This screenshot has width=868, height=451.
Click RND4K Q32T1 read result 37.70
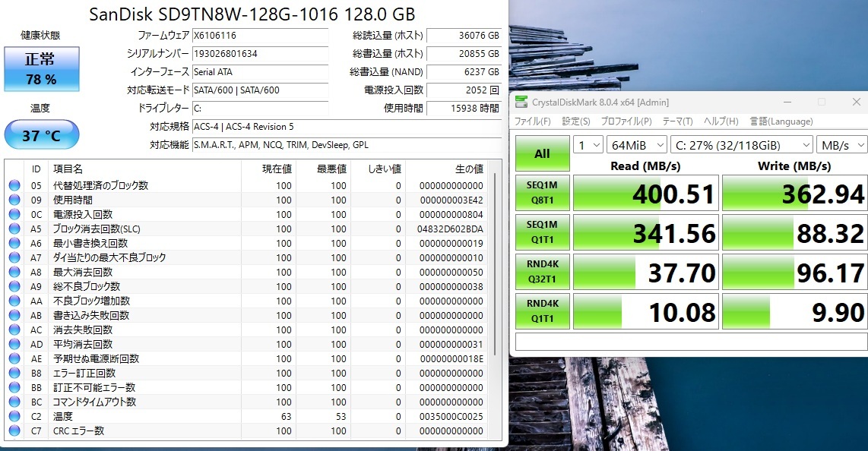coord(645,271)
